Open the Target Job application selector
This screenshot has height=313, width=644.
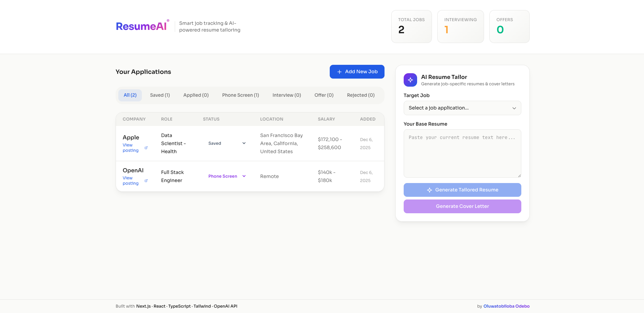462,108
